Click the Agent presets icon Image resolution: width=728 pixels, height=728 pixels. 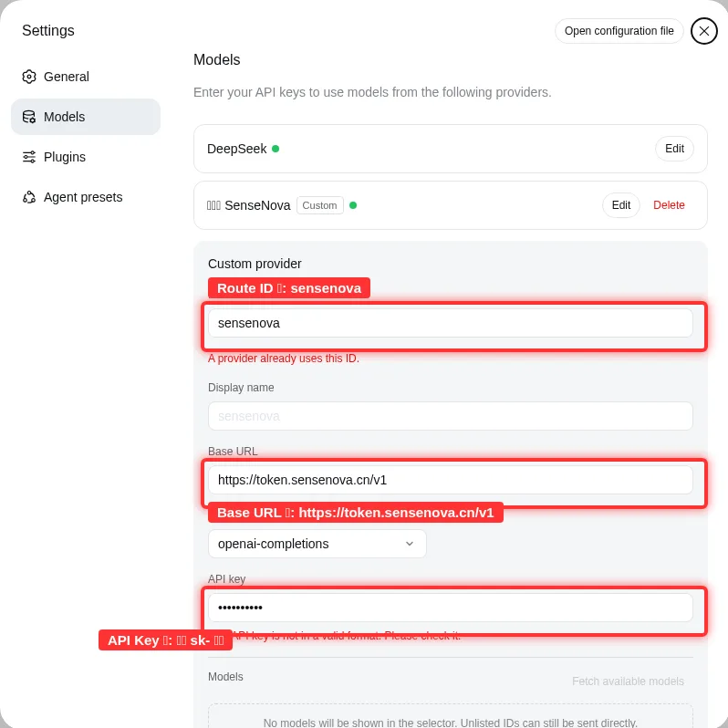click(29, 197)
